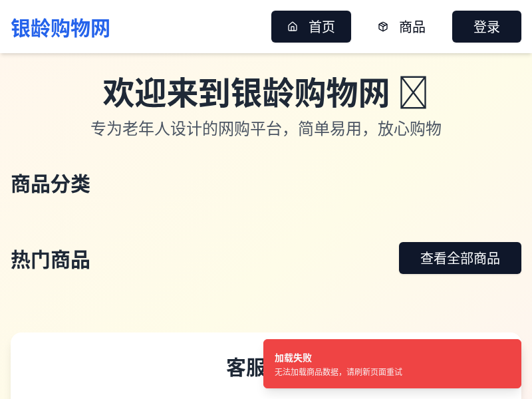Open 查看全部商品 to view all products
This screenshot has width=532, height=399.
pos(460,258)
